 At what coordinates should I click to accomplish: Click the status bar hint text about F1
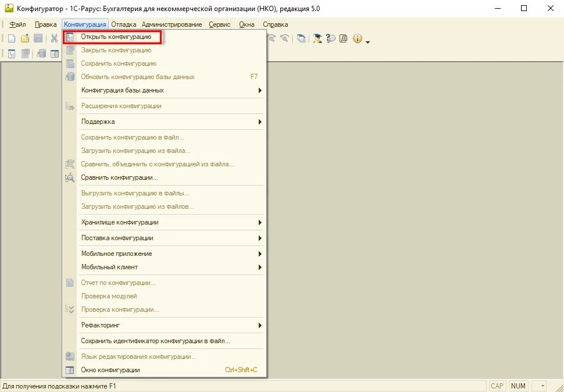coord(59,386)
